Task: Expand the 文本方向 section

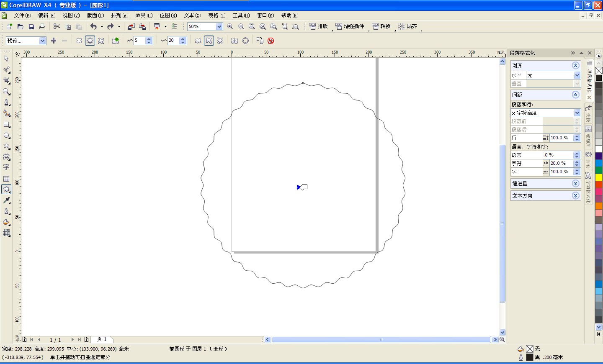Action: (575, 195)
